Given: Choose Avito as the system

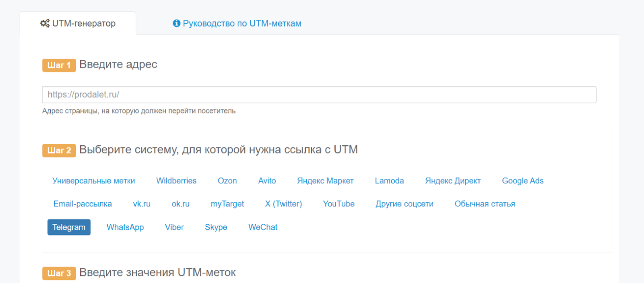Looking at the screenshot, I should (x=267, y=181).
